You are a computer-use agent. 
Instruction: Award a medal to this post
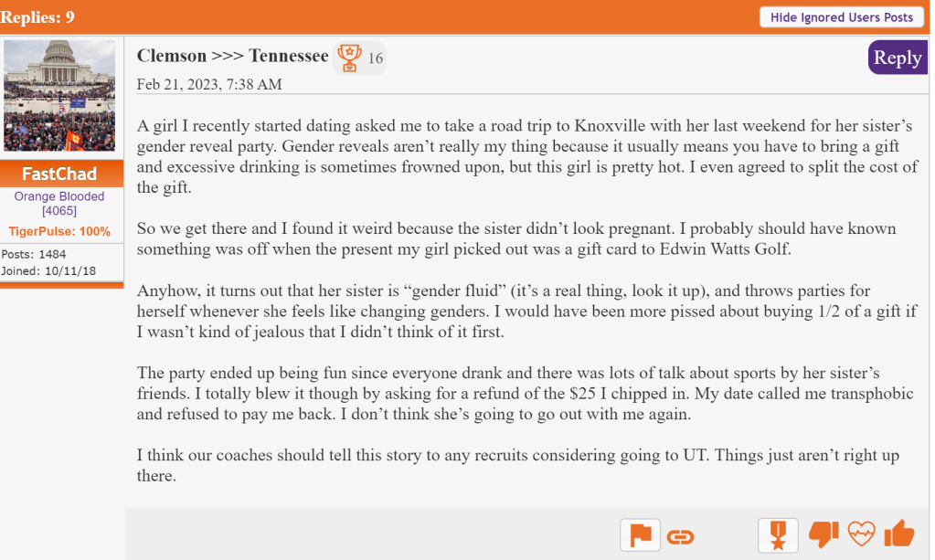click(778, 535)
